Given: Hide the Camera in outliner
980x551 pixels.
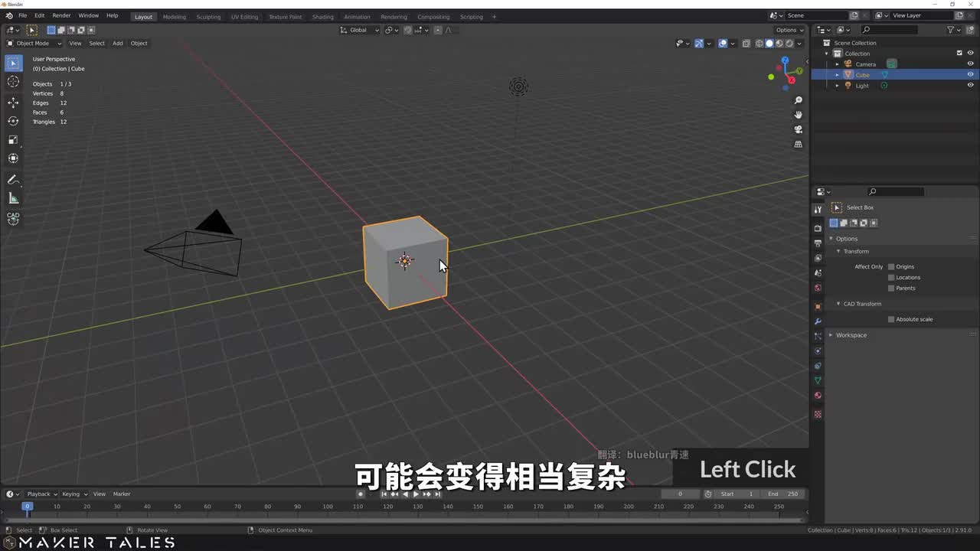Looking at the screenshot, I should click(x=970, y=64).
